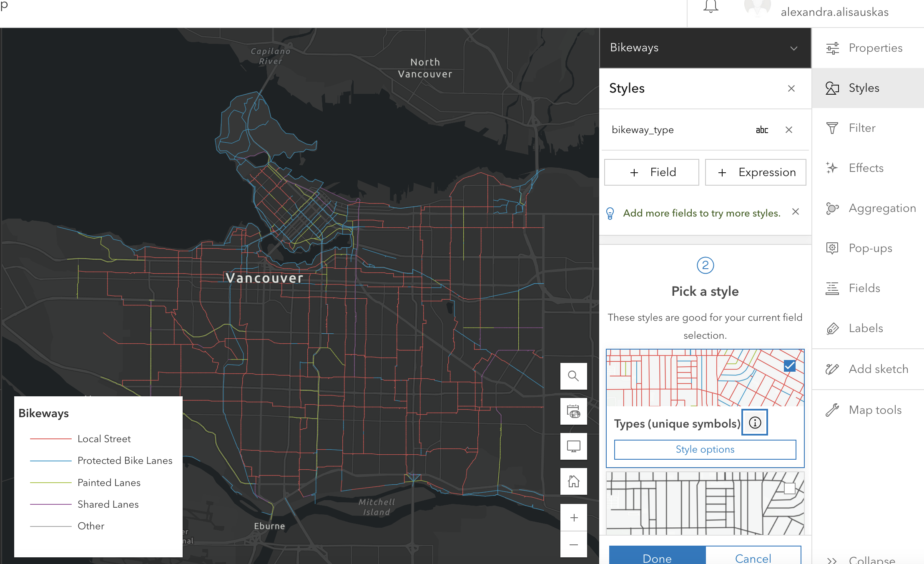Click the Done button
924x564 pixels.
pyautogui.click(x=655, y=555)
